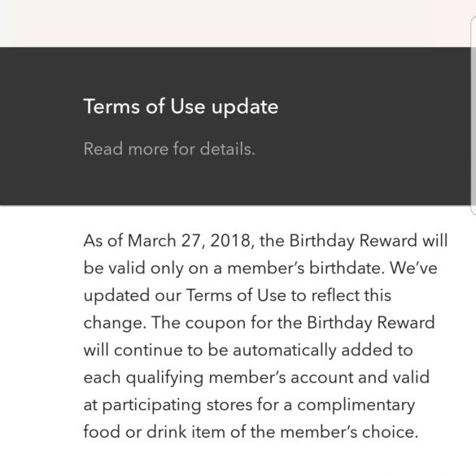
Task: Click the words participating stores
Action: pos(177,405)
